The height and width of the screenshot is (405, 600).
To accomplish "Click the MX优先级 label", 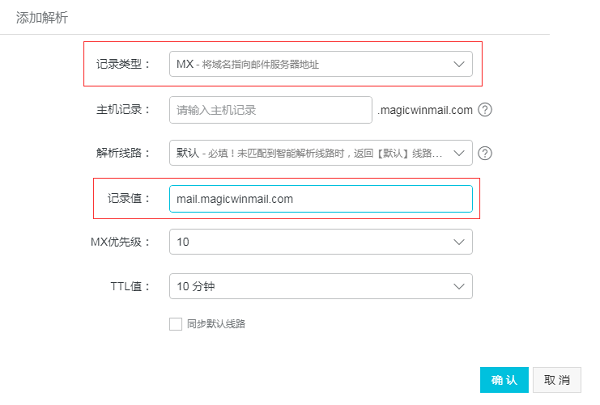I will [x=120, y=242].
